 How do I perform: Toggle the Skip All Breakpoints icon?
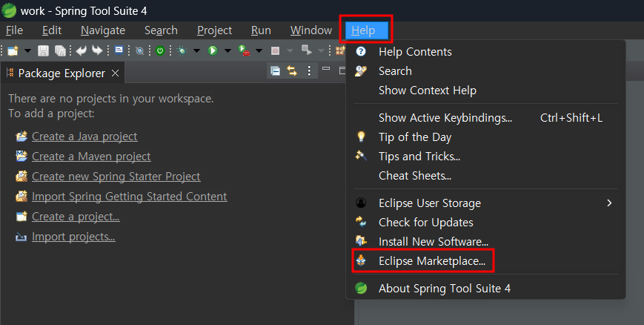click(140, 51)
